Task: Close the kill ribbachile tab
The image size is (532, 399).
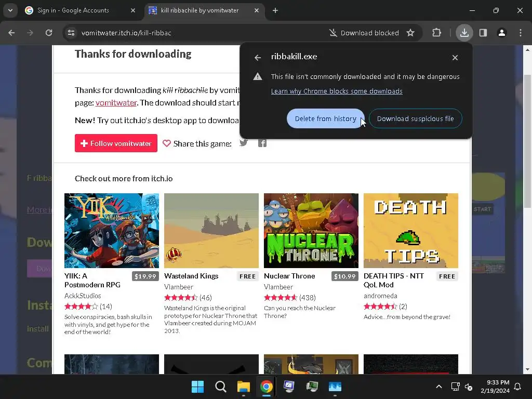Action: tap(257, 10)
